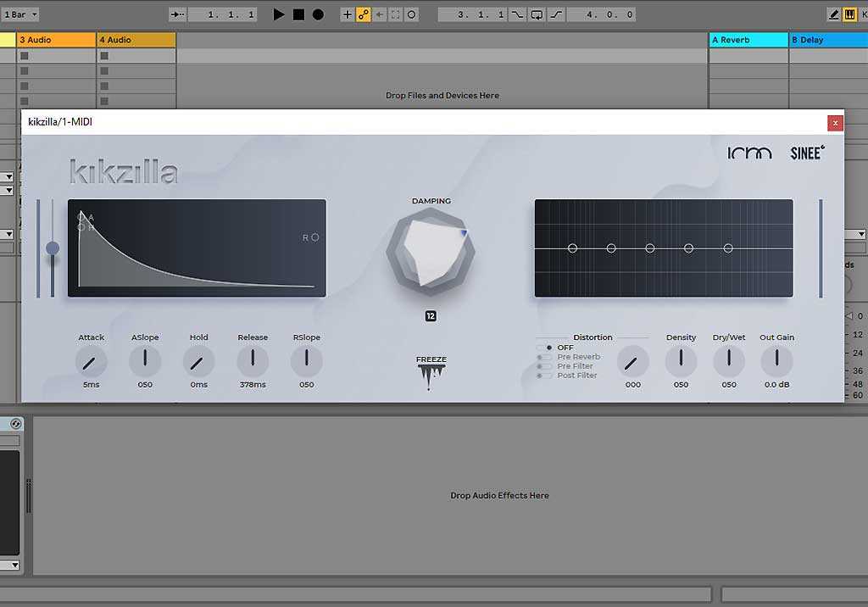Click the SINEE logo
Screen dimensions: 868x607
[807, 153]
